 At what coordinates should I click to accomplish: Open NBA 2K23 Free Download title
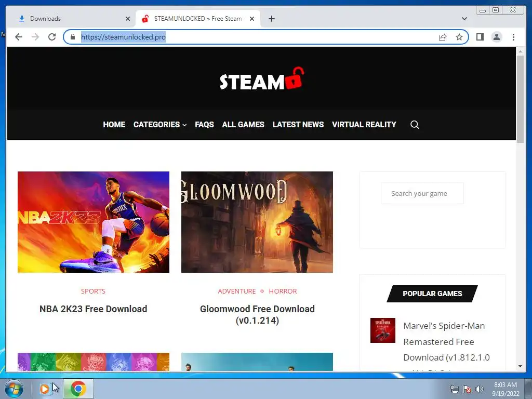click(94, 309)
